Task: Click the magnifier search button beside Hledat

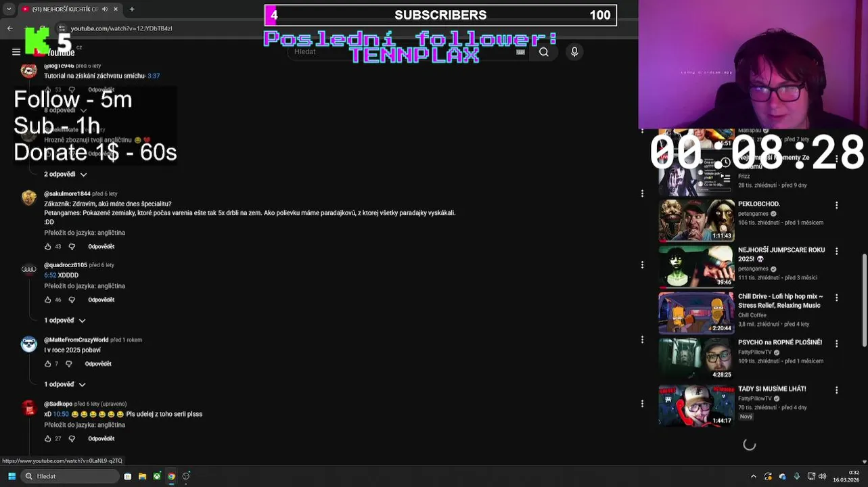Action: [x=543, y=51]
